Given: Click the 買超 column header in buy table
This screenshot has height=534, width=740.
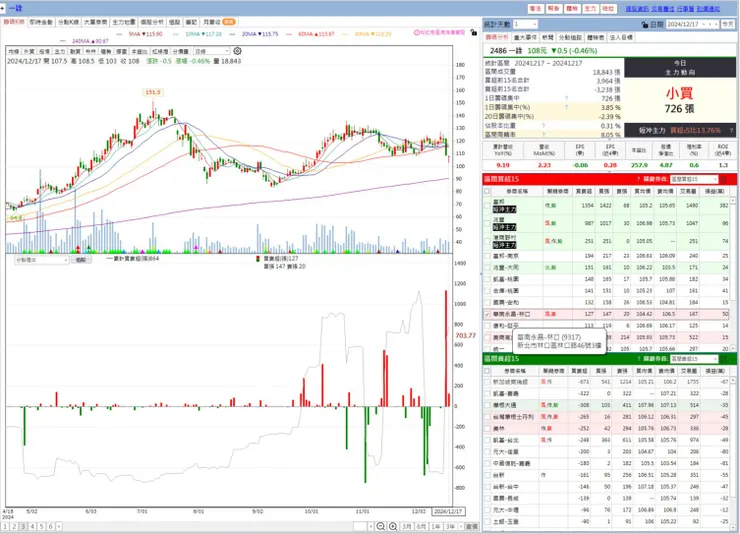Looking at the screenshot, I should 584,191.
